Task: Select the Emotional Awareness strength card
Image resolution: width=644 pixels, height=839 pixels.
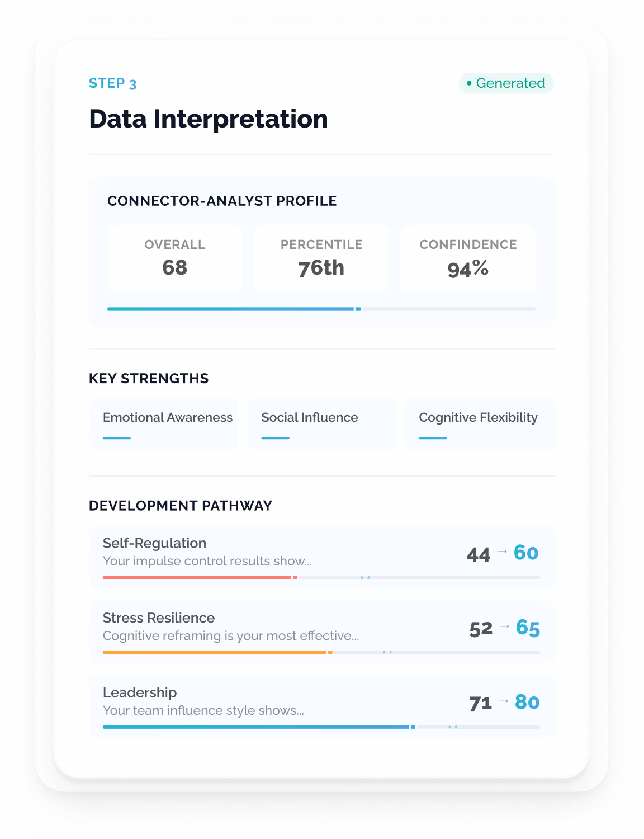Action: (x=163, y=424)
